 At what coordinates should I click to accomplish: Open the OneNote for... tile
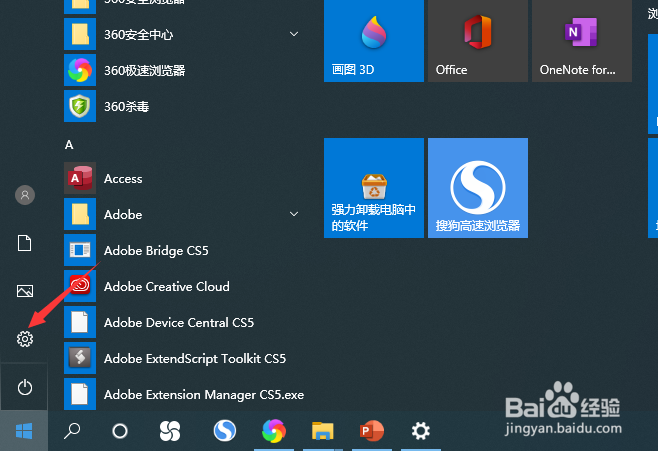(582, 41)
